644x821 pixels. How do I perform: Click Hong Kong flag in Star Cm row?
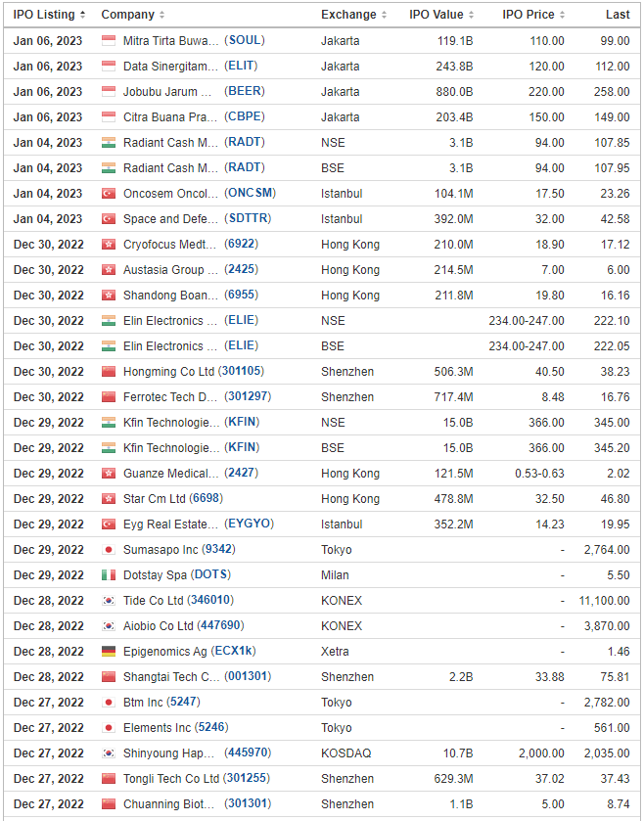[x=109, y=498]
